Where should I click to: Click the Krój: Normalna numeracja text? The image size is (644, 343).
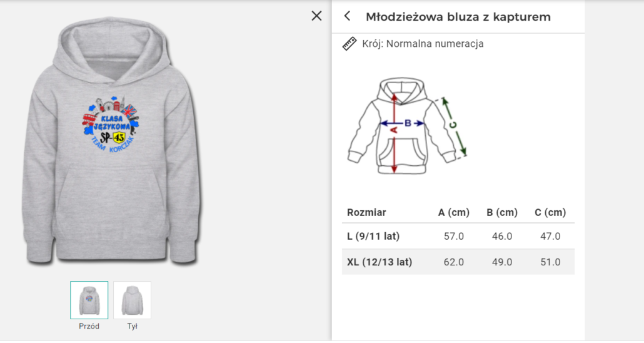pos(423,44)
